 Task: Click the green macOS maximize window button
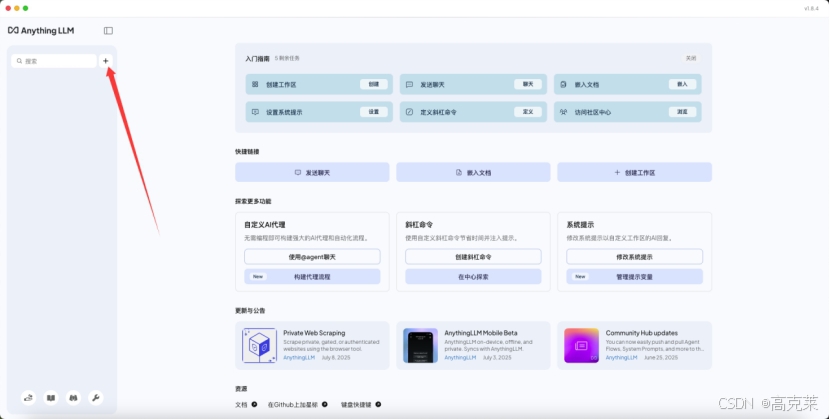(x=25, y=8)
